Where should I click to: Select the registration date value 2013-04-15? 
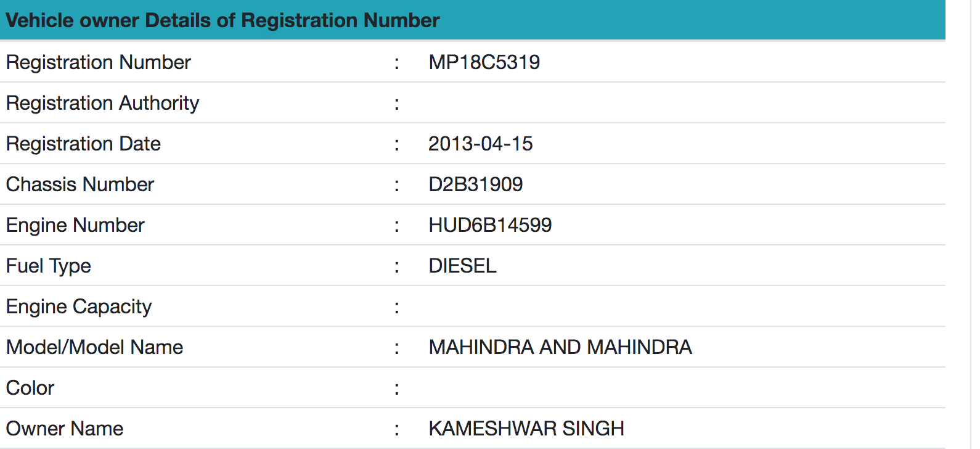pyautogui.click(x=480, y=144)
